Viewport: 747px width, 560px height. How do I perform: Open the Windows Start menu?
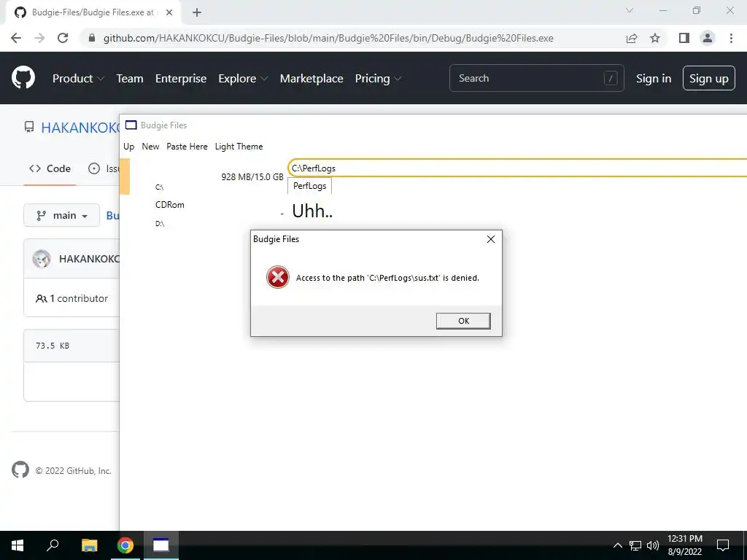[18, 545]
